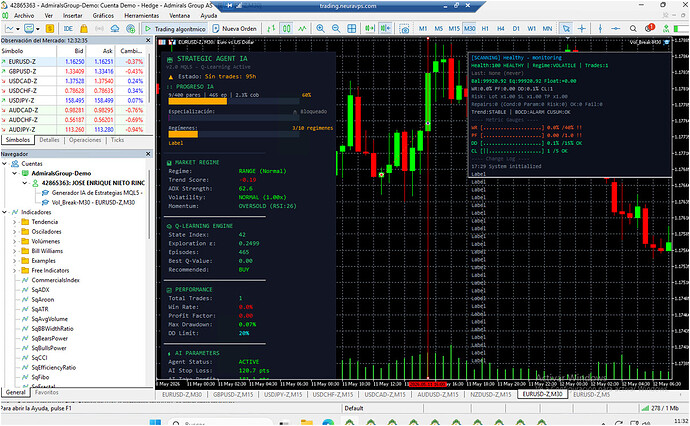Switch to the Detalles tab

click(x=49, y=140)
